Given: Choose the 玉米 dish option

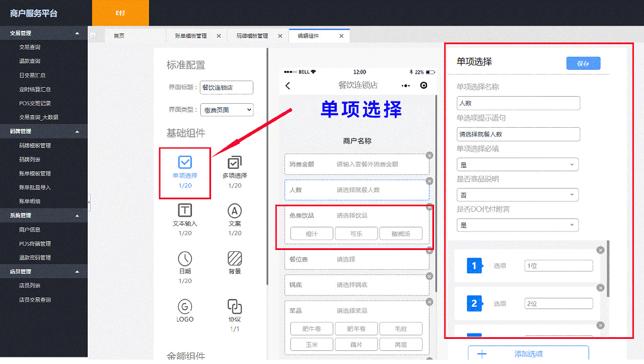Looking at the screenshot, I should [x=312, y=345].
